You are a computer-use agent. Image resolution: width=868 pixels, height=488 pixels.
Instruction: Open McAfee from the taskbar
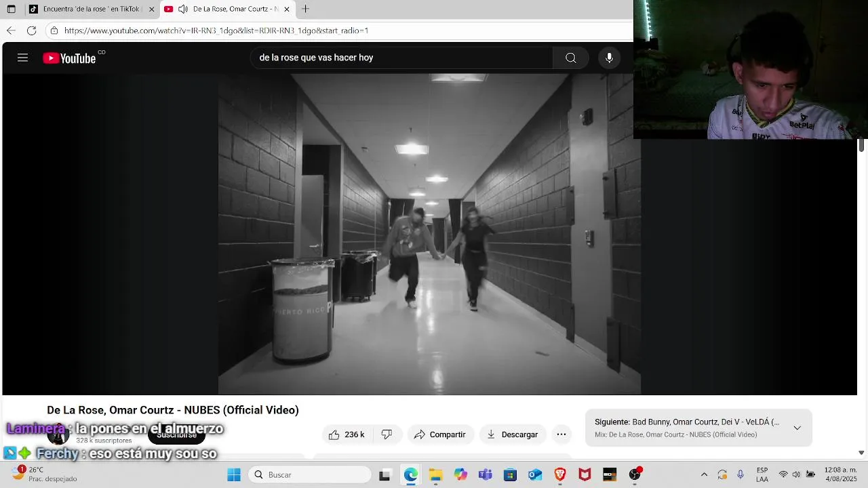[x=585, y=475]
